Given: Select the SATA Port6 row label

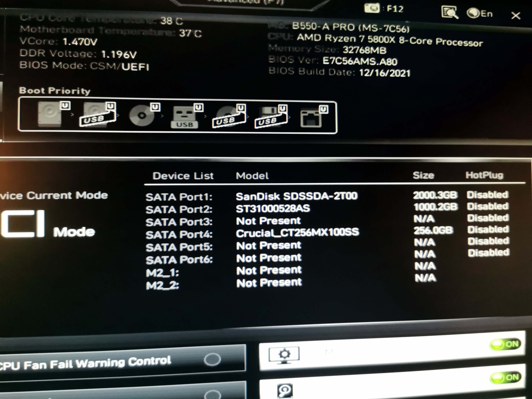Looking at the screenshot, I should pyautogui.click(x=179, y=260).
